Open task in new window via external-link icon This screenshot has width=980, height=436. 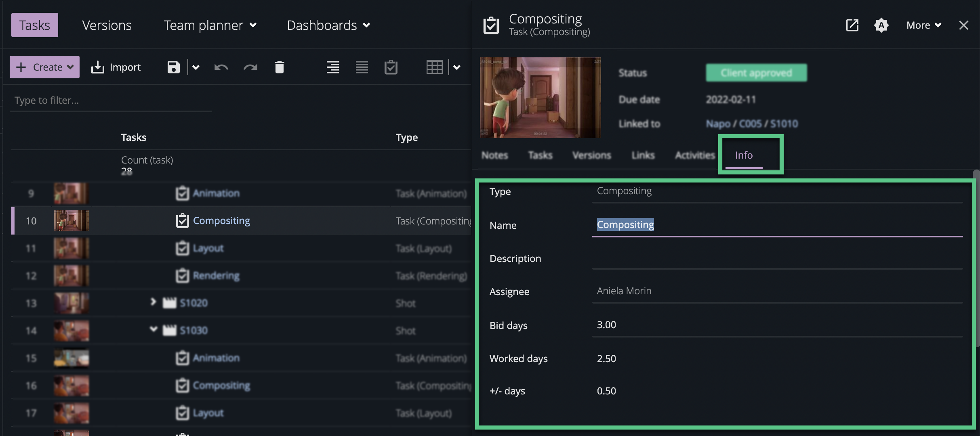pos(852,25)
